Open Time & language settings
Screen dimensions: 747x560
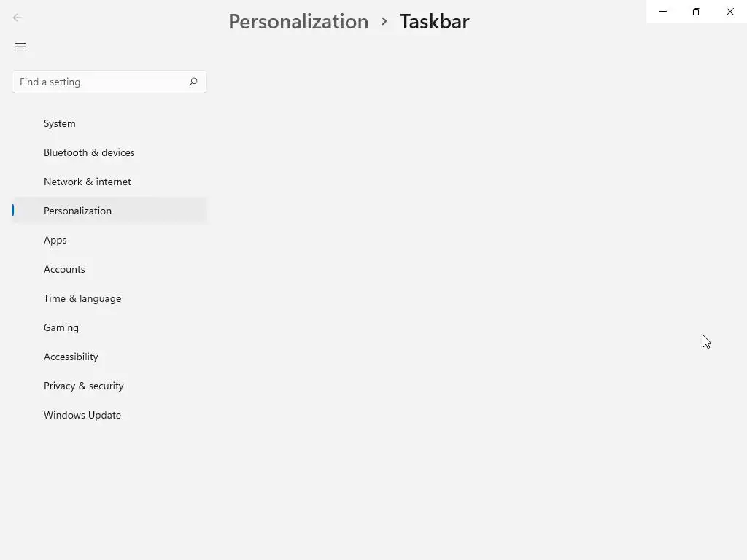(x=82, y=298)
